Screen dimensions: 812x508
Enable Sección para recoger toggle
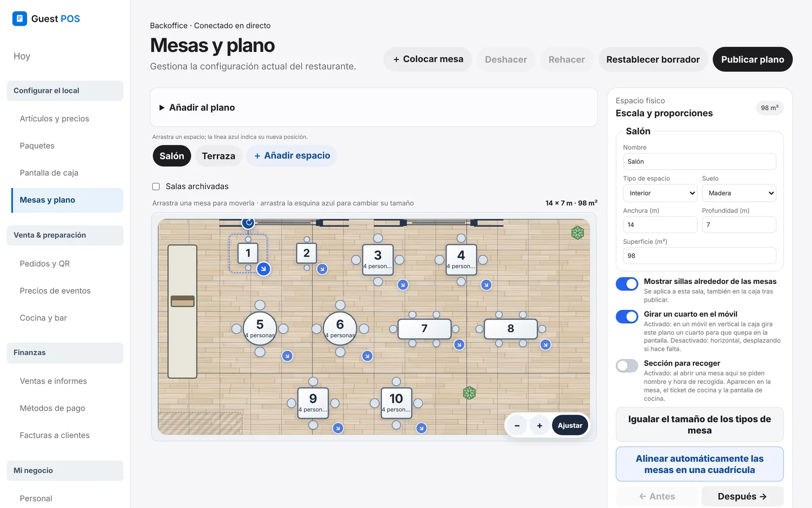pos(627,366)
